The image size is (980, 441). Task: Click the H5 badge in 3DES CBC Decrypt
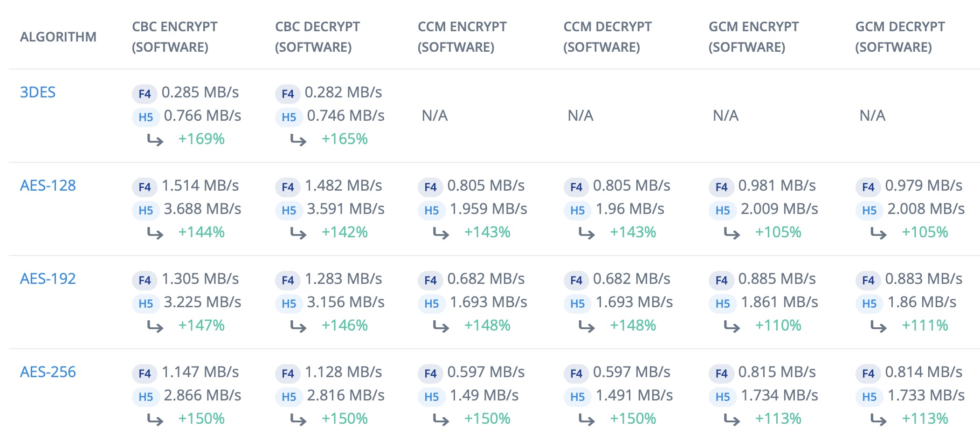[x=289, y=117]
